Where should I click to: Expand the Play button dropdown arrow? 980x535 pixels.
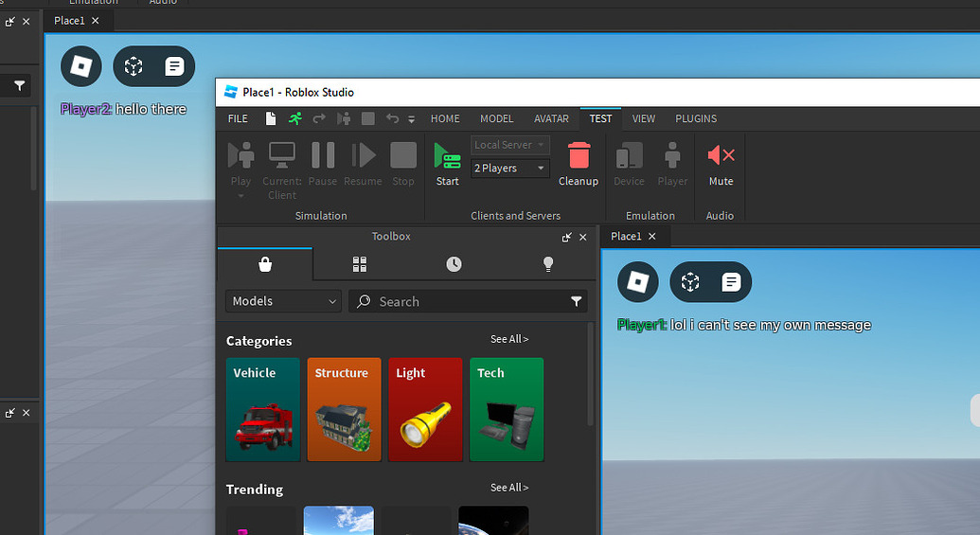pos(241,196)
